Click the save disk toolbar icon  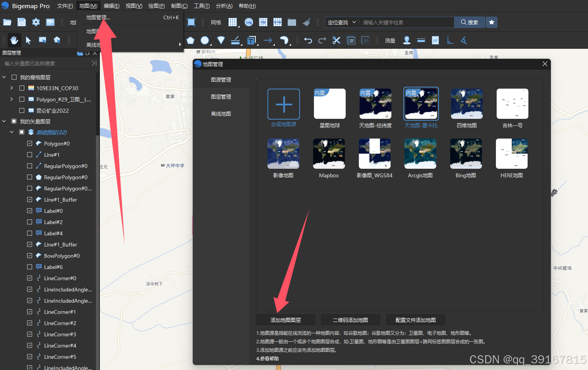pos(22,22)
